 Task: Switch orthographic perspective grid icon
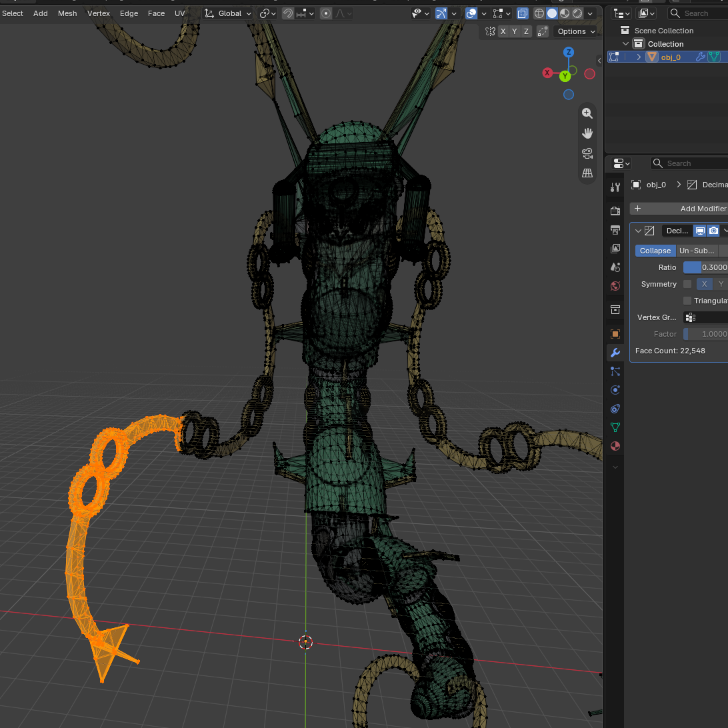587,173
